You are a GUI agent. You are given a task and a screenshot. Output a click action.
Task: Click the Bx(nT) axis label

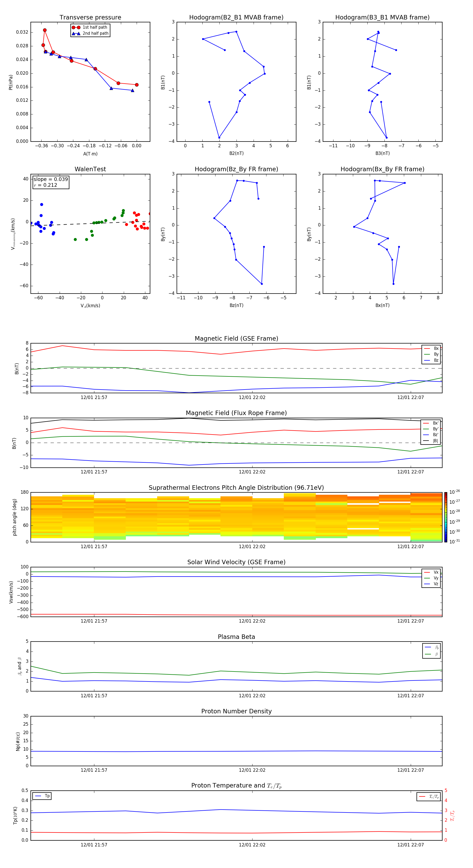coord(382,305)
